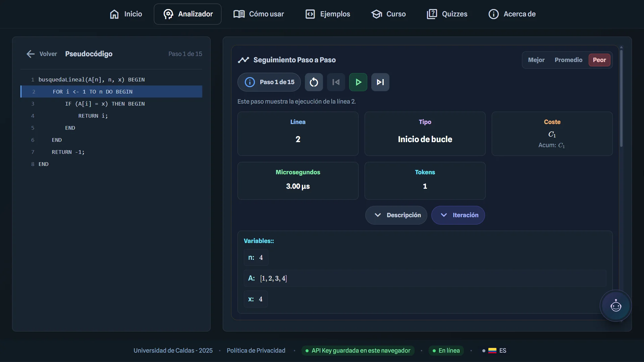Image resolution: width=644 pixels, height=362 pixels.
Task: Click the variable n value
Action: click(x=261, y=258)
